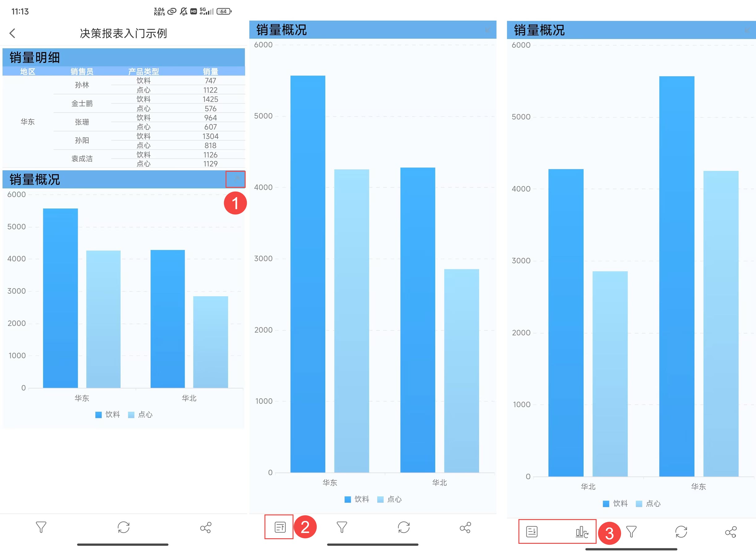Image resolution: width=756 pixels, height=554 pixels.
Task: Tap ascending sort icon in middle screen toolbar
Action: tap(280, 527)
